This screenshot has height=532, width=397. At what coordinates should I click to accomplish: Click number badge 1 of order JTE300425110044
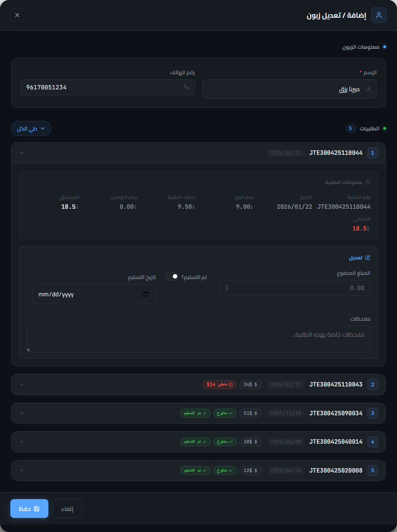(373, 153)
